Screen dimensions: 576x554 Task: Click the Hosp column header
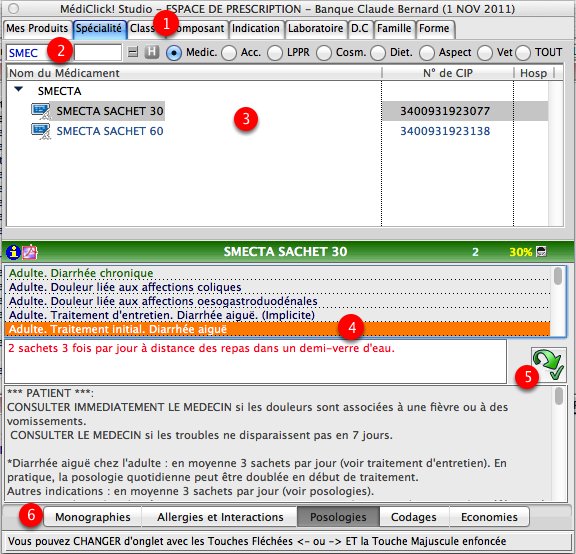pos(533,73)
